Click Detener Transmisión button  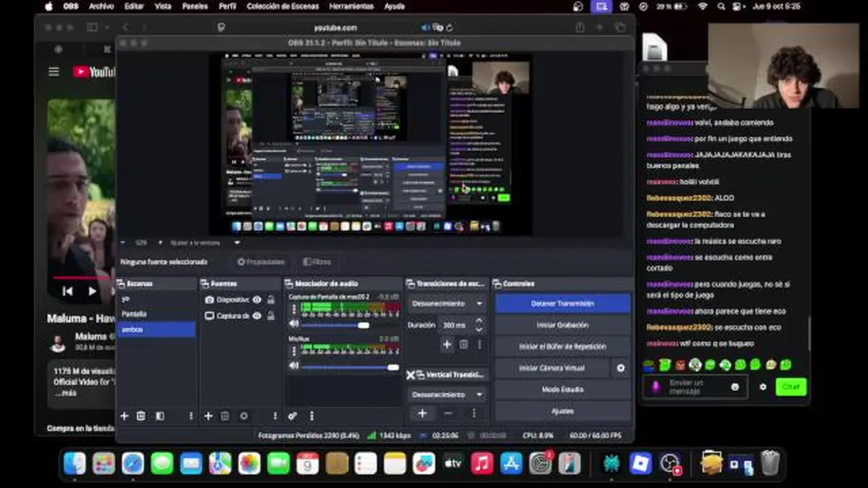pyautogui.click(x=562, y=304)
